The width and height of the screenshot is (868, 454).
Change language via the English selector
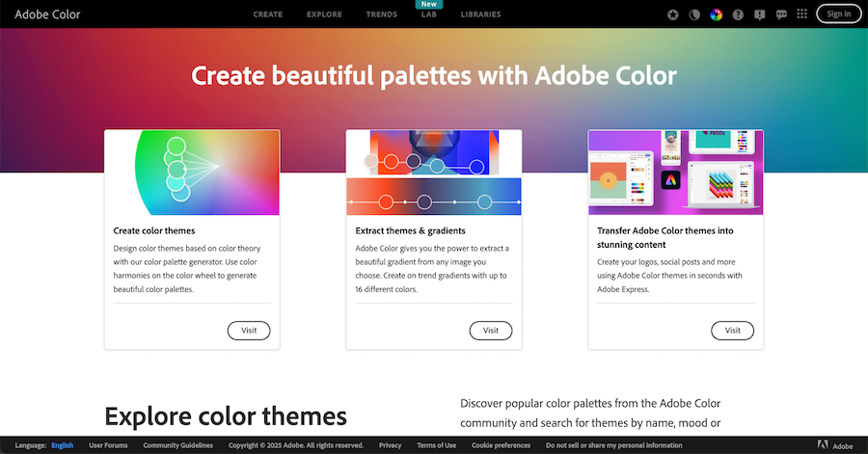[62, 445]
